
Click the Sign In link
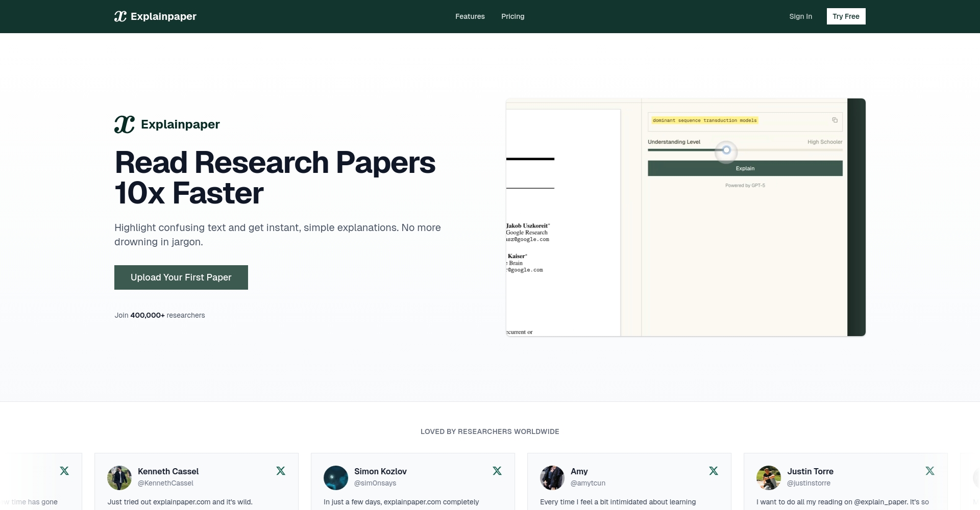tap(800, 16)
